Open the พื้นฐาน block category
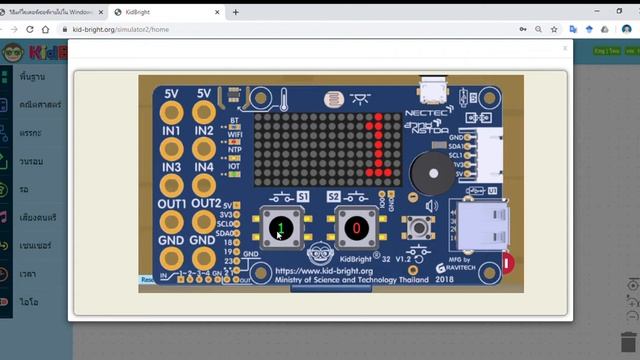 click(32, 76)
